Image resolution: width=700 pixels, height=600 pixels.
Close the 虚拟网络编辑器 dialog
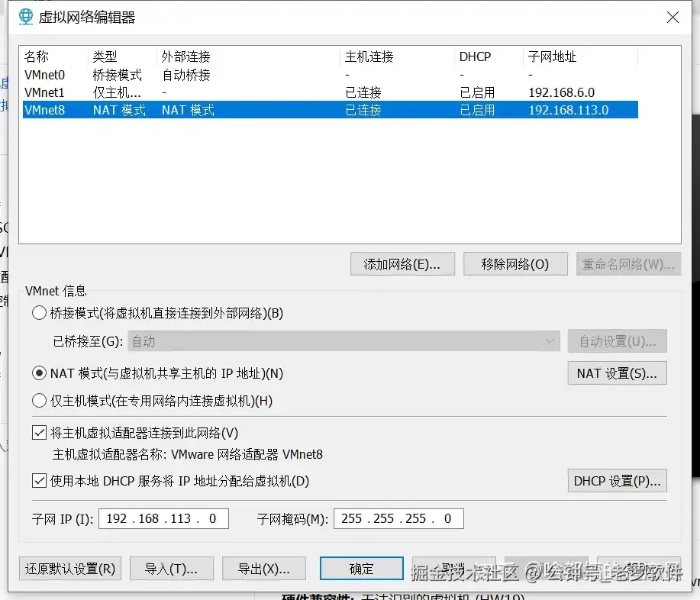pos(673,18)
